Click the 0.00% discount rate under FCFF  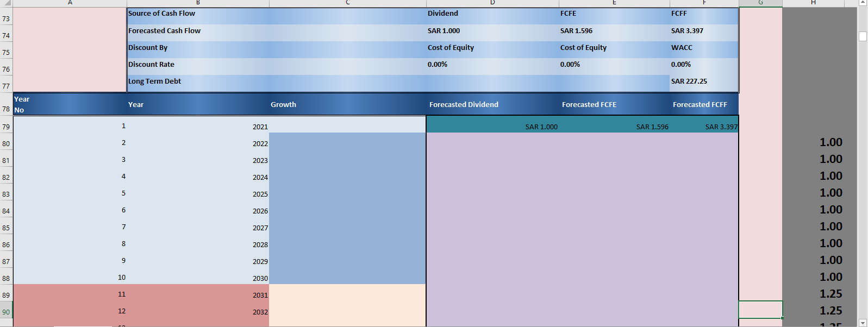(x=704, y=66)
